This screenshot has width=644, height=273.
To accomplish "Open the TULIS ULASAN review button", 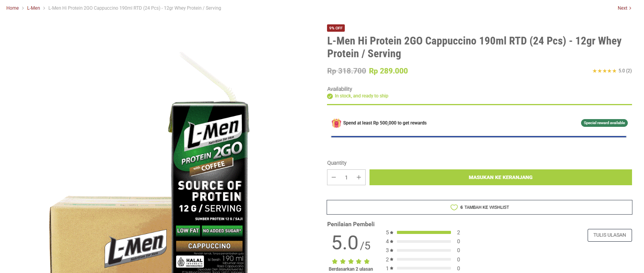I will 609,235.
